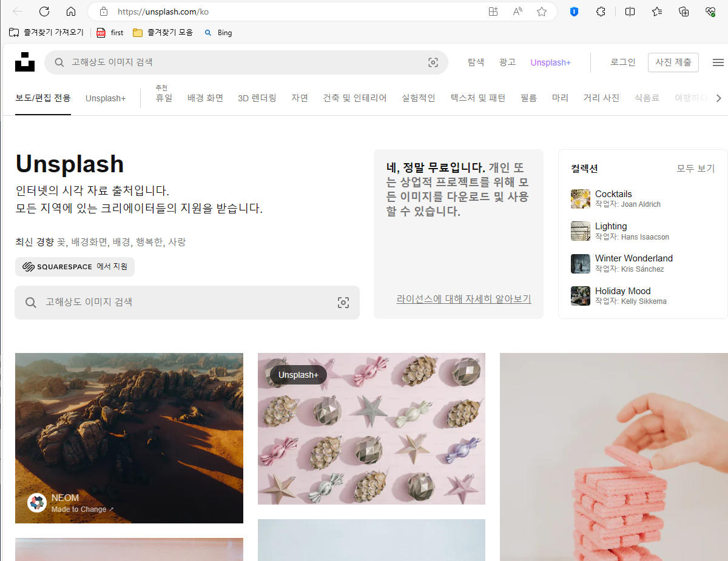Click the 탐색 menu in the header

click(476, 62)
